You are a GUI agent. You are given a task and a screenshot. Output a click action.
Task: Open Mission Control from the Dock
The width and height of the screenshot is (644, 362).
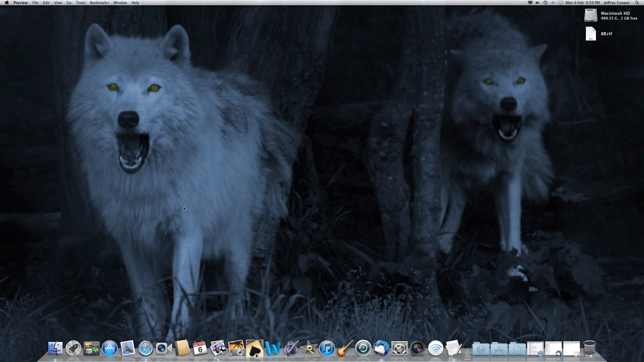[92, 348]
